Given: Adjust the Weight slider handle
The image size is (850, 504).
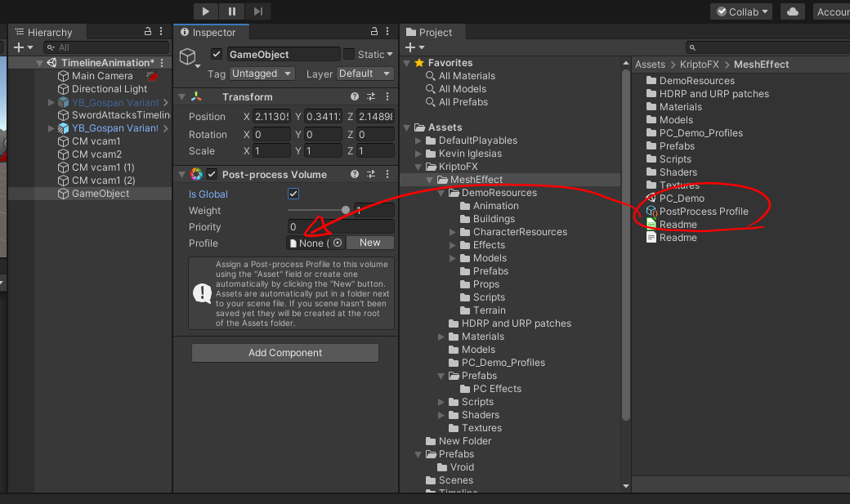Looking at the screenshot, I should click(345, 210).
